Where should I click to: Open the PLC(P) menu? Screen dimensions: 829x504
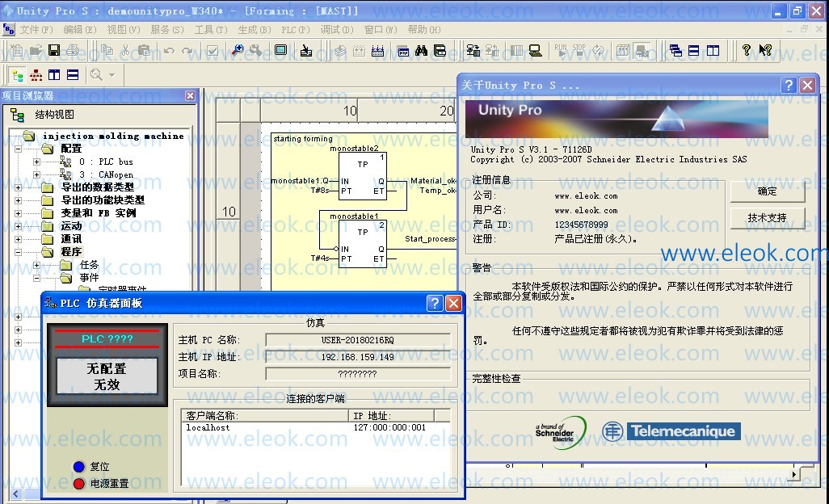click(296, 30)
